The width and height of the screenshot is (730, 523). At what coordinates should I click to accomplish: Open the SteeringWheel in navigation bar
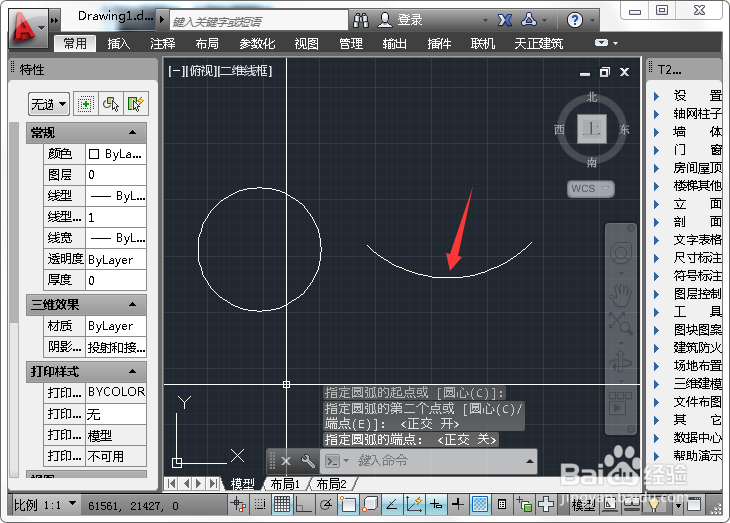pyautogui.click(x=621, y=254)
